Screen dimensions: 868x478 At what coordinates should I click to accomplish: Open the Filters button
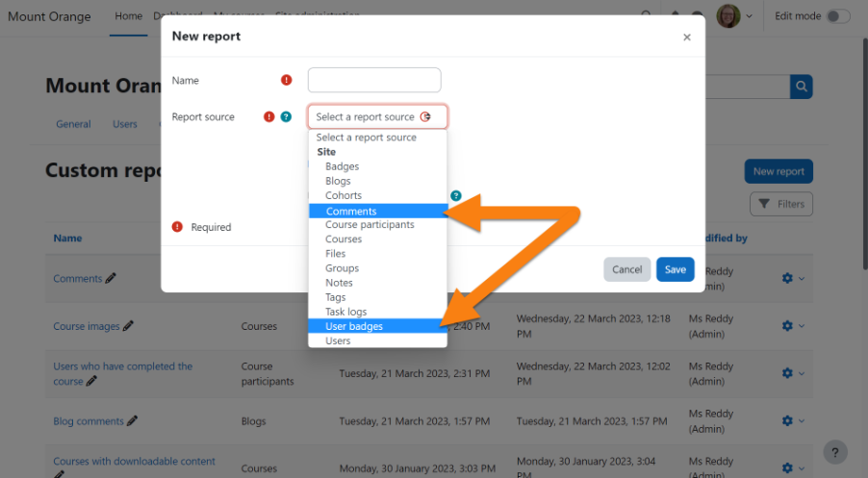(780, 204)
